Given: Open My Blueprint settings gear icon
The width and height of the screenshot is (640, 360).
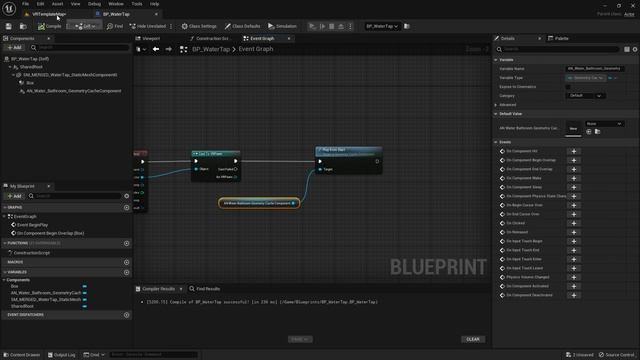Looking at the screenshot, I should pyautogui.click(x=127, y=196).
